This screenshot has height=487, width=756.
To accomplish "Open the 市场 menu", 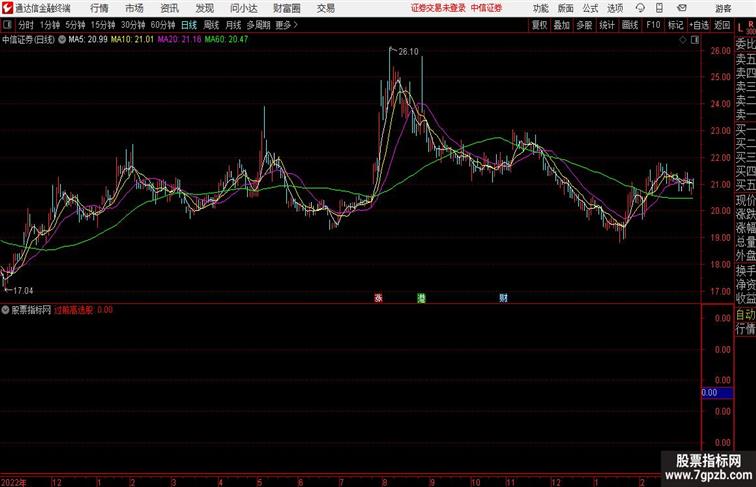I will [x=135, y=8].
